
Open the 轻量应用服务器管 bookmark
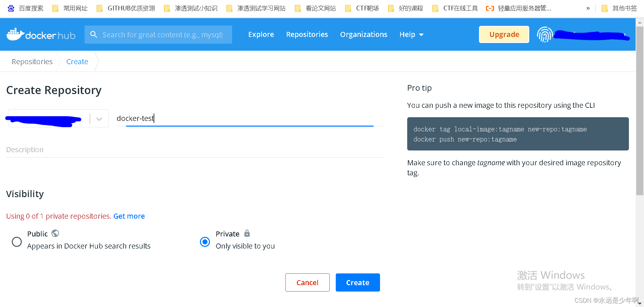519,8
